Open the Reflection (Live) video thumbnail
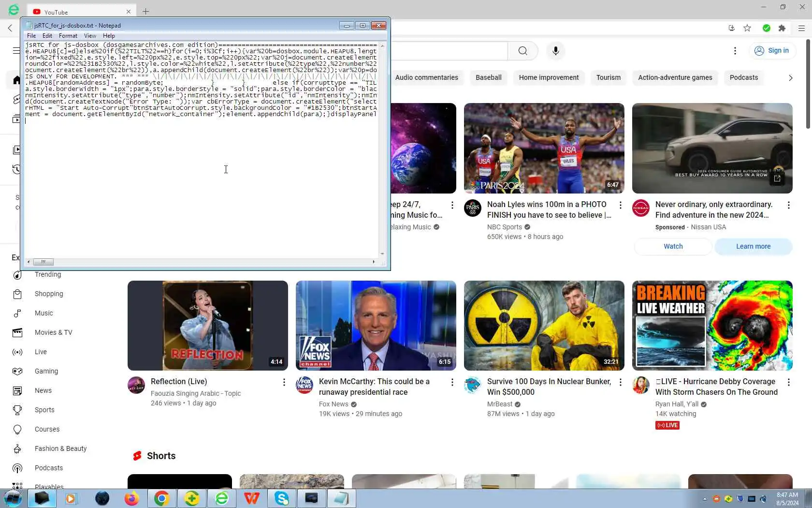The height and width of the screenshot is (508, 812). (208, 326)
